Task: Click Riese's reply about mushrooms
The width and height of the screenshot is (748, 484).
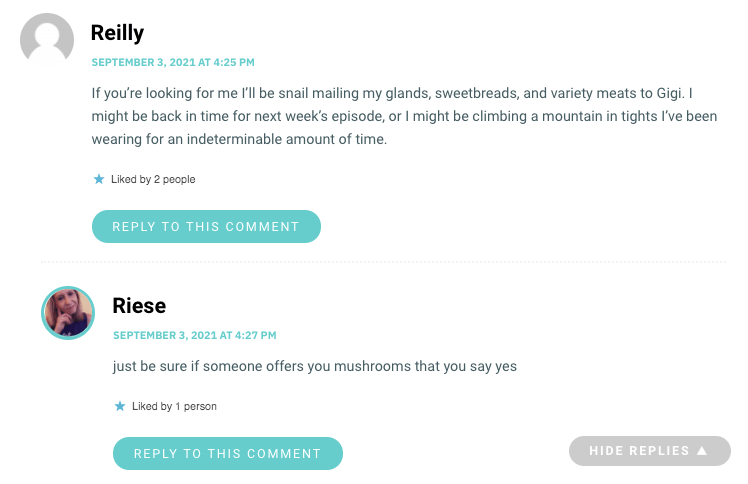Action: (315, 366)
